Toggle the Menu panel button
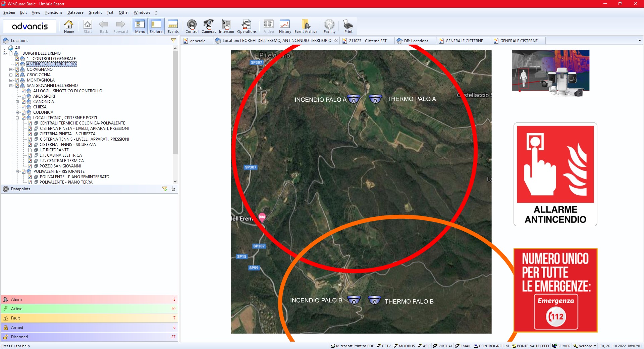This screenshot has width=644, height=349. click(140, 27)
